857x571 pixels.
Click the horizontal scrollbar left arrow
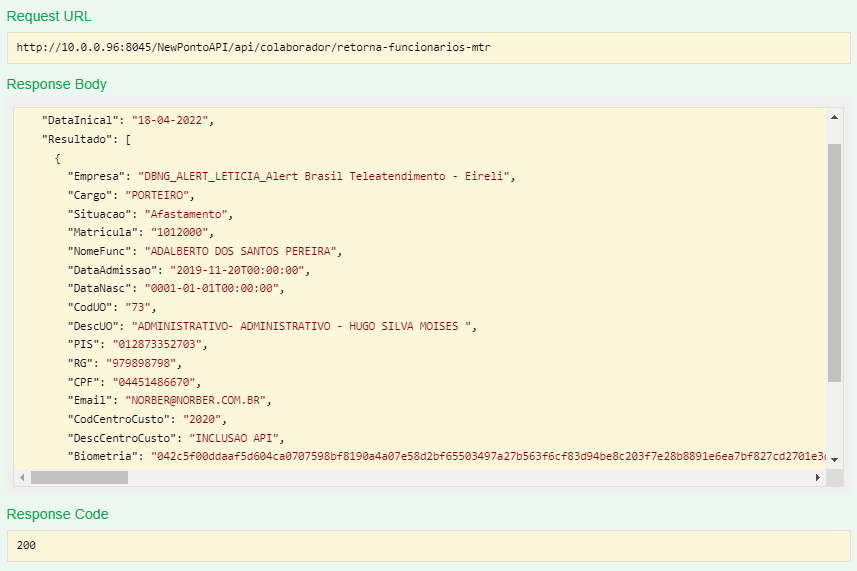tap(21, 478)
